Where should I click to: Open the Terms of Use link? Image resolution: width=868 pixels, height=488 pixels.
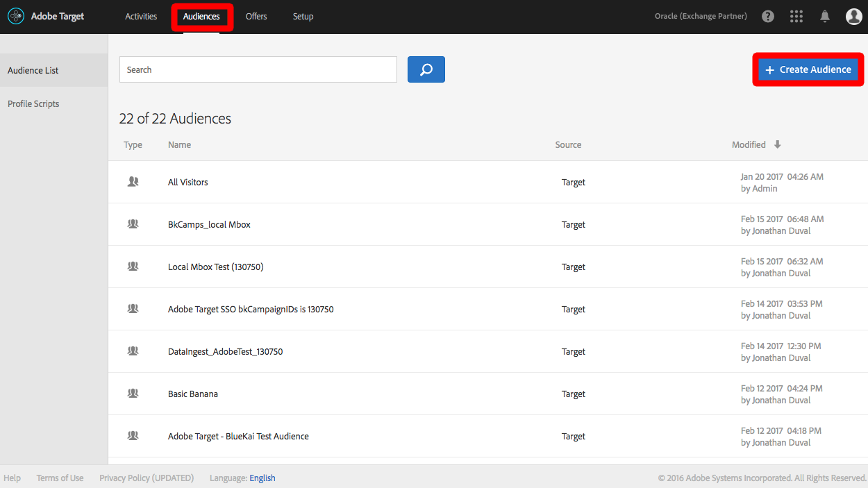[x=60, y=478]
